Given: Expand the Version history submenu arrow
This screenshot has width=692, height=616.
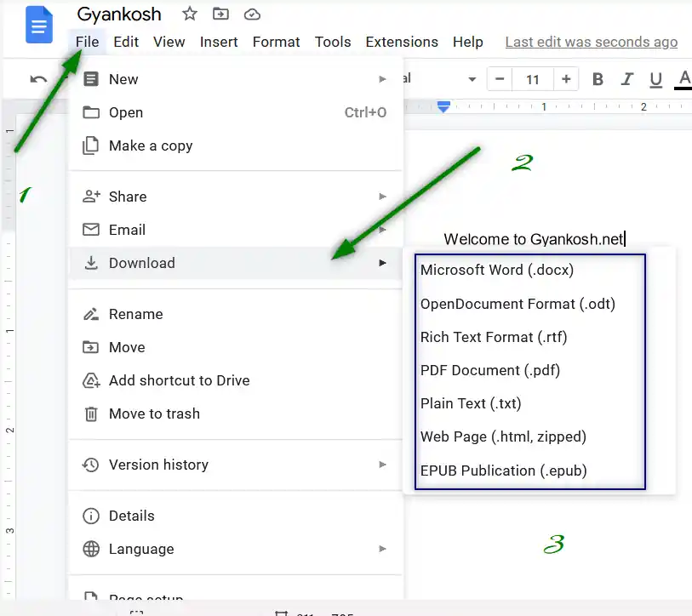Looking at the screenshot, I should (383, 465).
